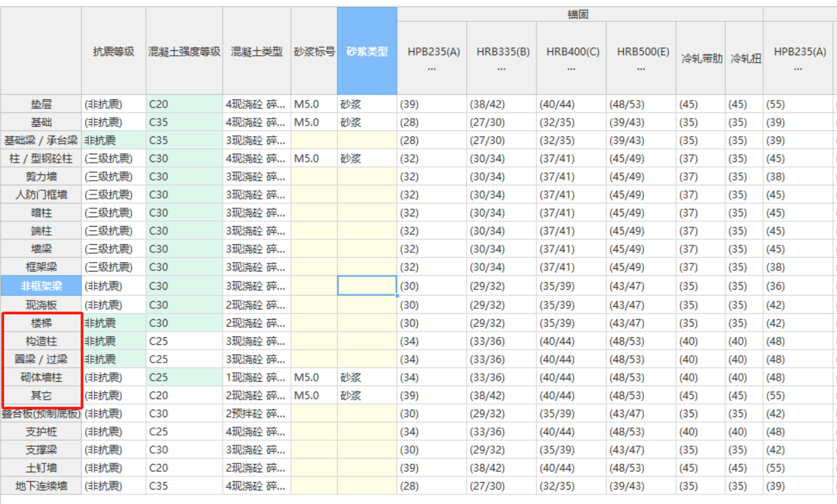This screenshot has width=837, height=504.
Task: Select the 支撑梁 row header
Action: click(41, 450)
